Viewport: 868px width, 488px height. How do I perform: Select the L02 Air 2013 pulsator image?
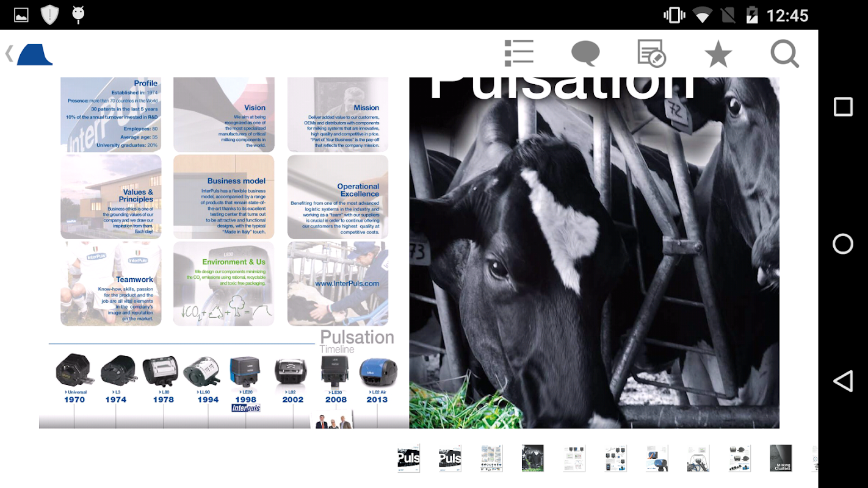point(378,371)
